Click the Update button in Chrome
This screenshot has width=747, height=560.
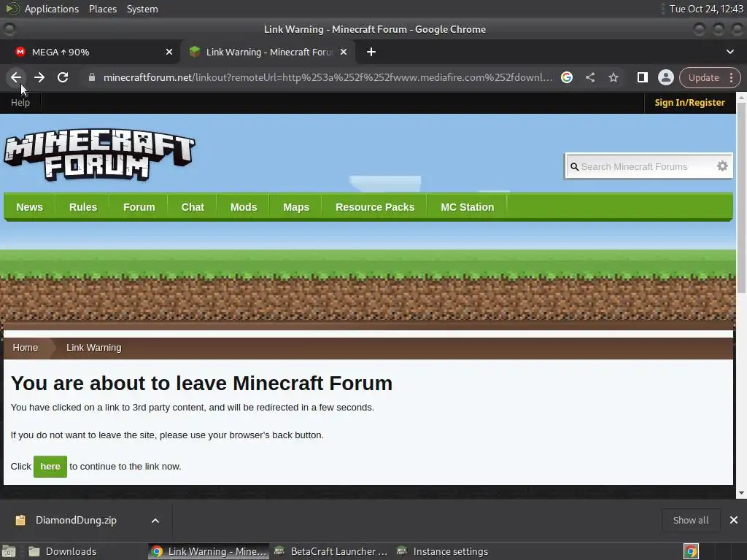(x=704, y=77)
